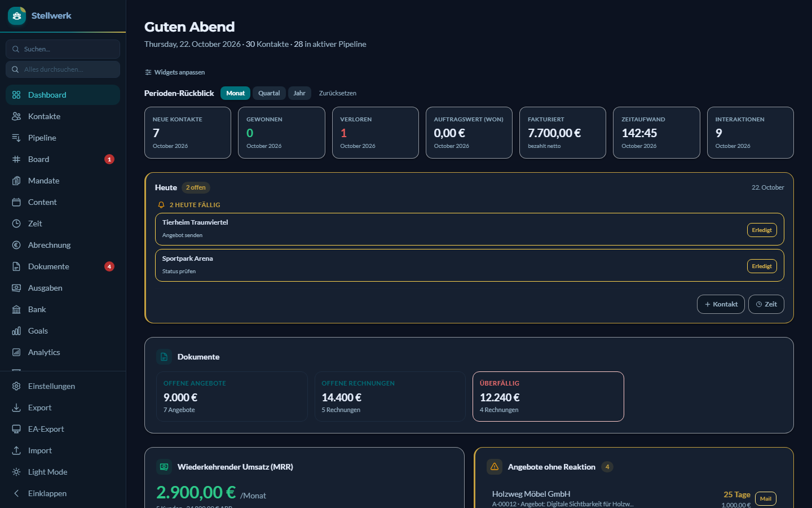Select the Monat period tab
The image size is (812, 508).
[235, 93]
